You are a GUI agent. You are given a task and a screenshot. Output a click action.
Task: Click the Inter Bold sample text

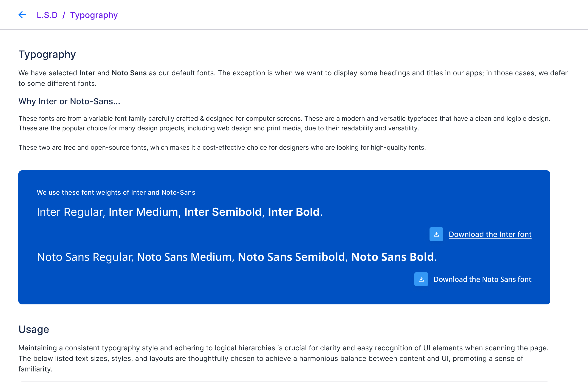pos(294,212)
